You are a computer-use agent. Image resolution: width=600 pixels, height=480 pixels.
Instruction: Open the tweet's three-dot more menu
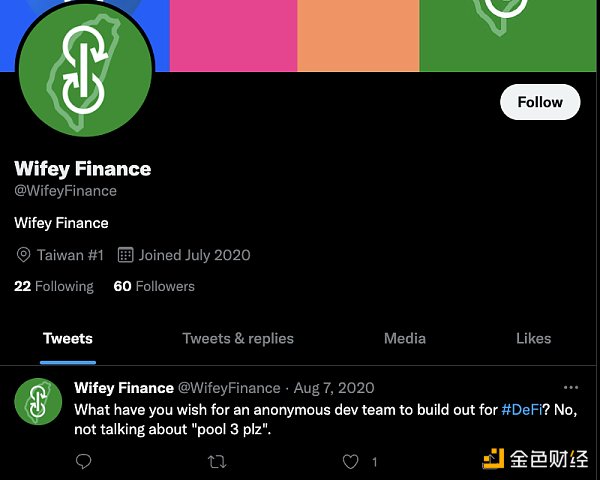point(571,387)
